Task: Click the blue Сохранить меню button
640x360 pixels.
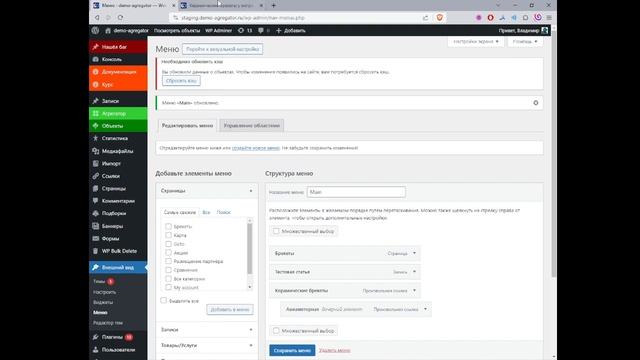Action: point(292,350)
